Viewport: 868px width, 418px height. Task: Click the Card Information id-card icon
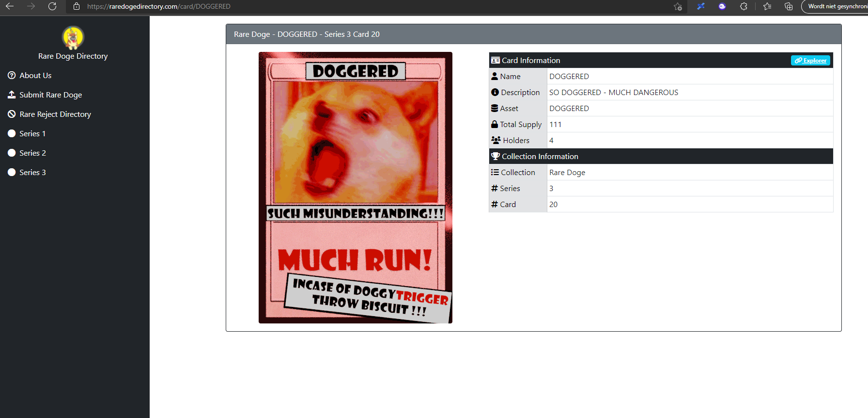point(496,60)
